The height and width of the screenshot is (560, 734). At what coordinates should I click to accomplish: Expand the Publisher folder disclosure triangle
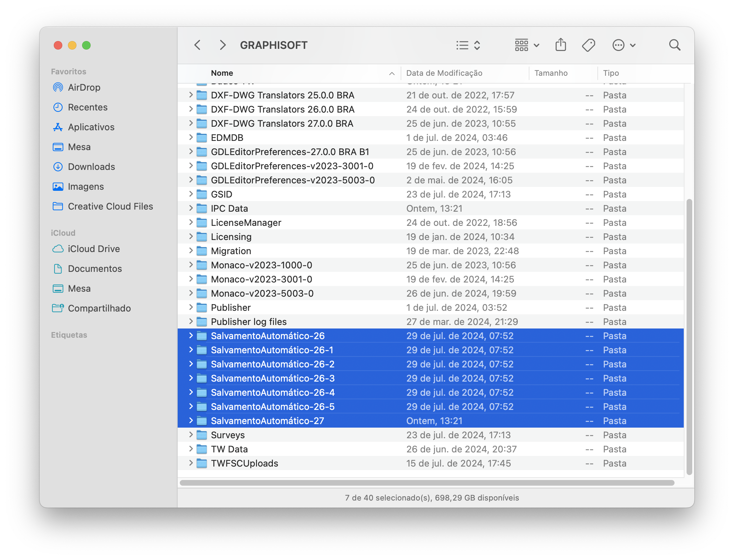click(x=191, y=307)
